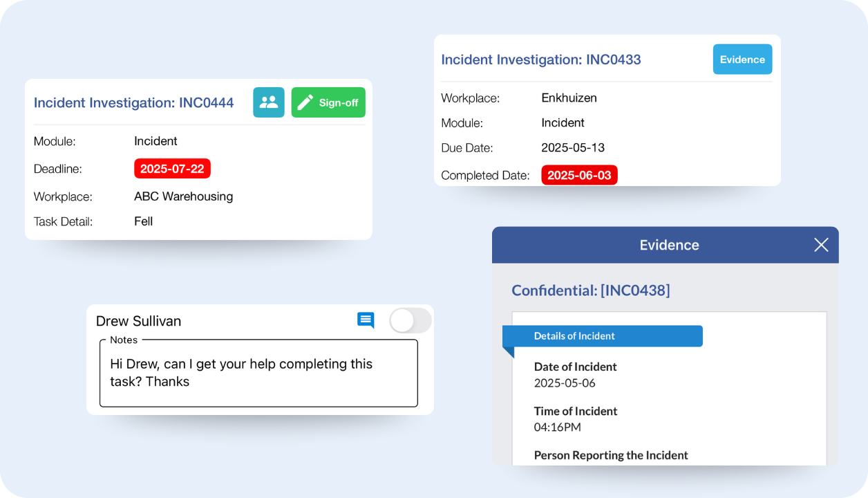Viewport: 868px width, 498px height.
Task: Collapse the Details of Incident section banner
Action: [x=603, y=336]
